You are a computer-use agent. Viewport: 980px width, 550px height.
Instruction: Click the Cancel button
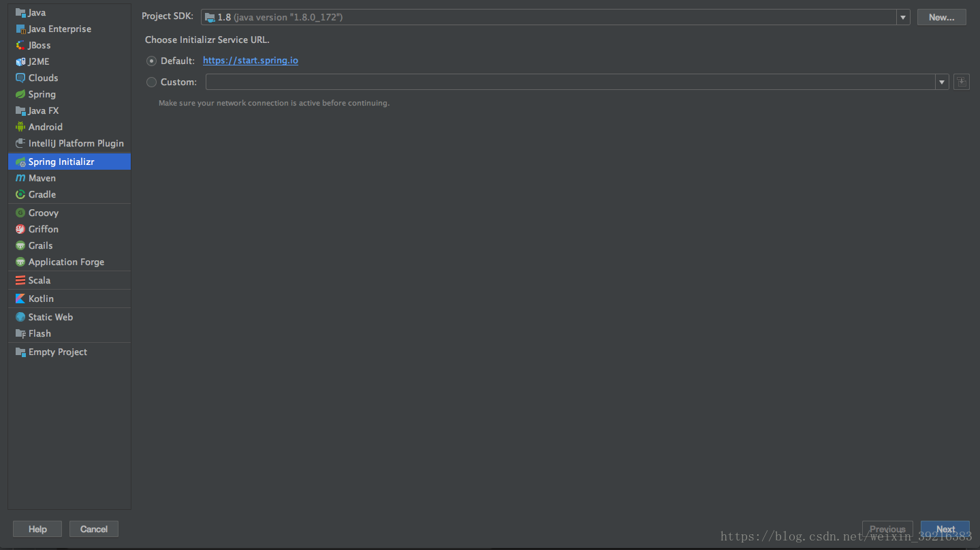point(94,529)
